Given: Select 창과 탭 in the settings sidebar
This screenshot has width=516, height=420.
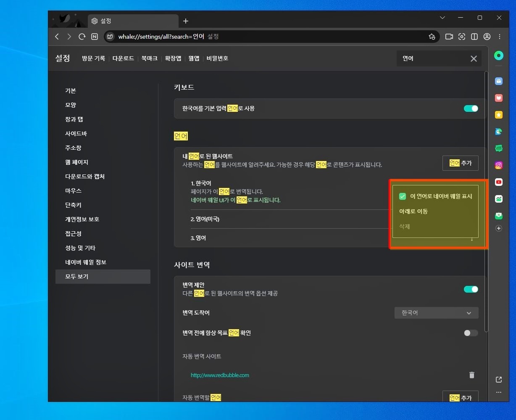Looking at the screenshot, I should point(74,119).
